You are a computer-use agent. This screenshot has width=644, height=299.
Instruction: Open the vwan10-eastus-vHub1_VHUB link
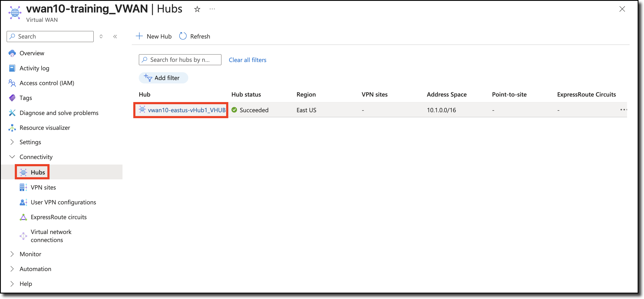[x=187, y=110]
